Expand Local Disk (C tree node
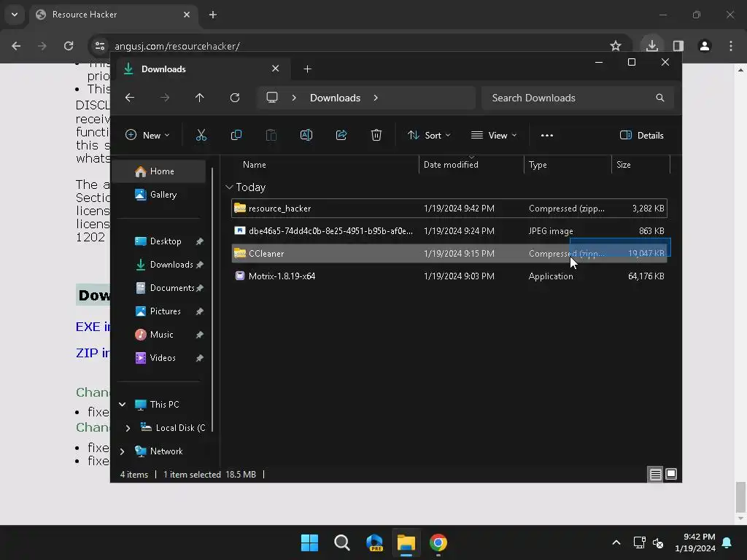The height and width of the screenshot is (560, 747). (x=128, y=428)
